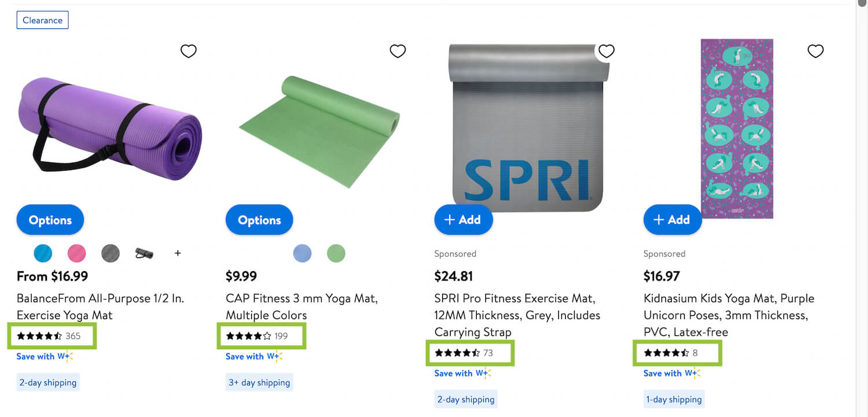Show more BalanceFrom color options with plus icon

coord(178,253)
